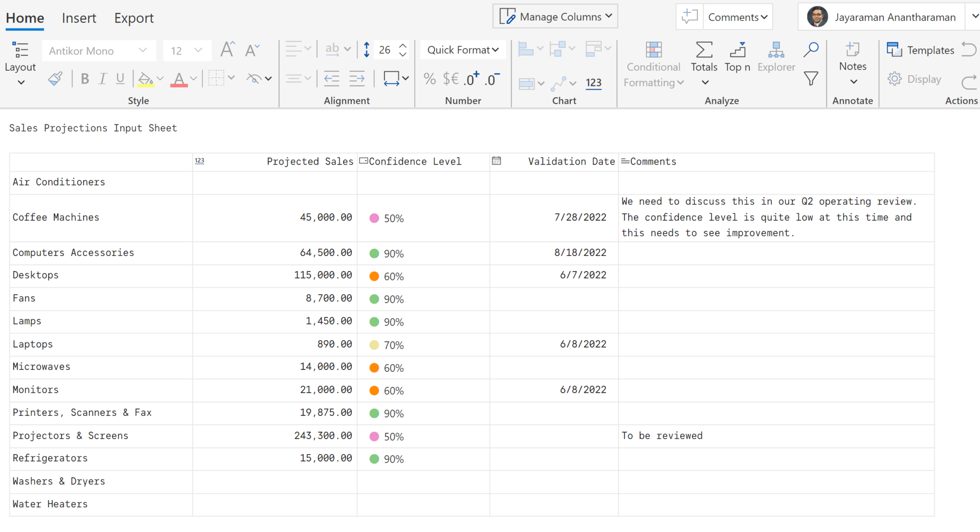Toggle underline formatting

pyautogui.click(x=120, y=78)
